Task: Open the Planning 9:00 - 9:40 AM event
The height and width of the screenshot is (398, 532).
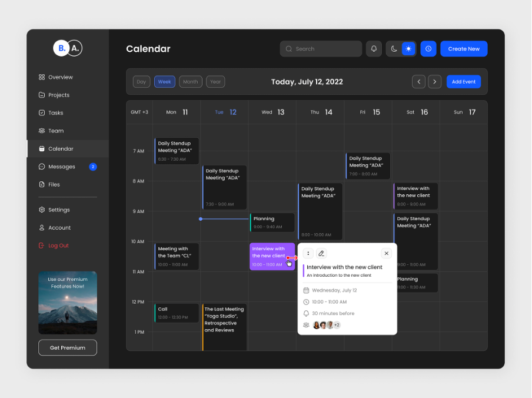Action: point(272,223)
